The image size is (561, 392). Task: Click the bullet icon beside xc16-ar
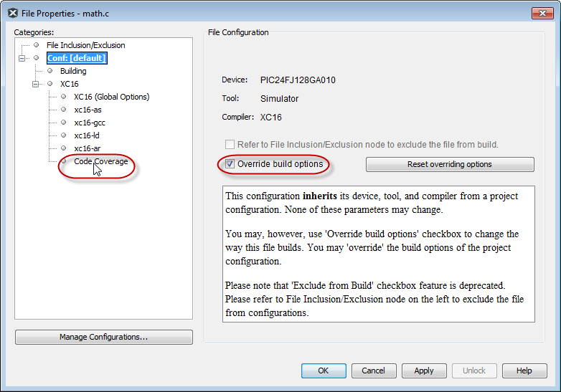coord(64,148)
